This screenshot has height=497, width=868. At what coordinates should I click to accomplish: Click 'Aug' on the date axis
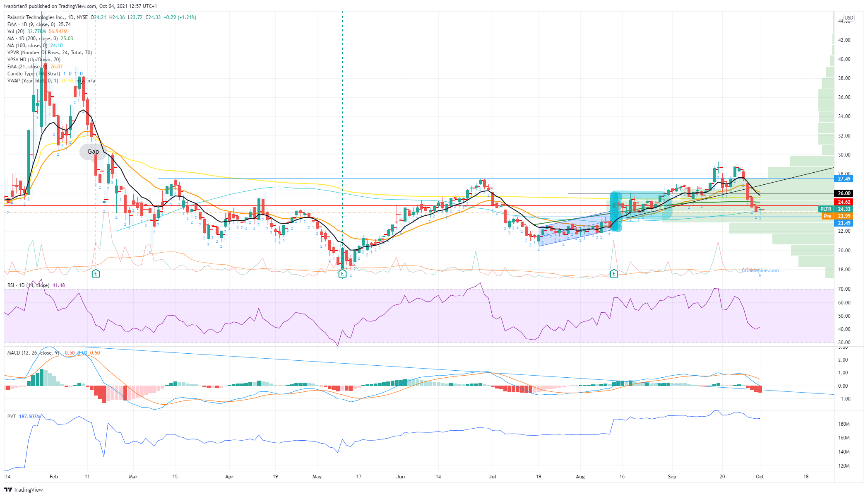click(x=580, y=477)
